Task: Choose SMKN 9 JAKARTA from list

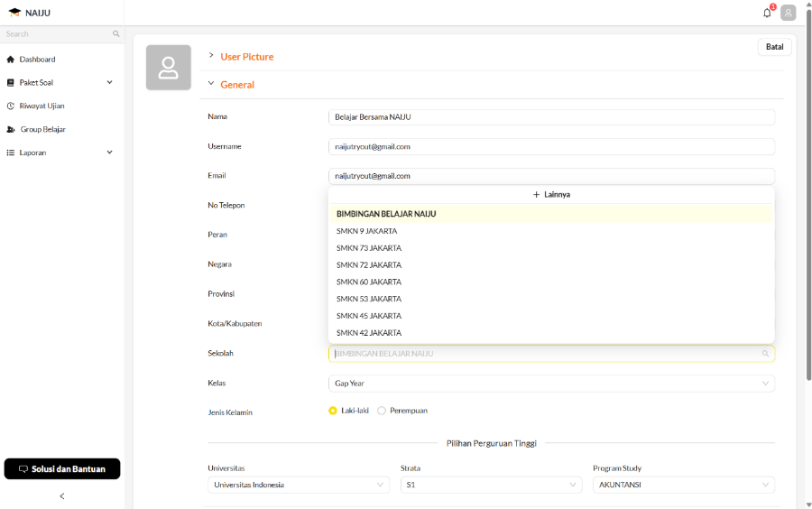Action: (551, 231)
